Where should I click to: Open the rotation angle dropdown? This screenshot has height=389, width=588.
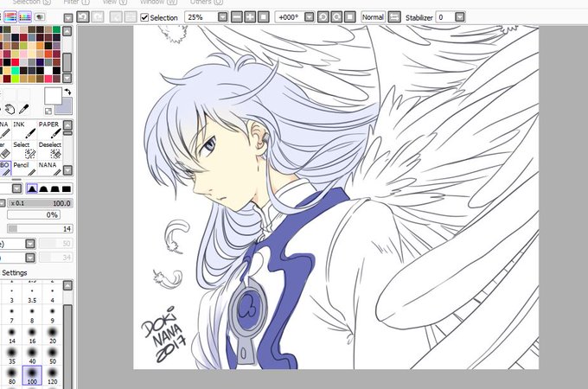pyautogui.click(x=309, y=17)
